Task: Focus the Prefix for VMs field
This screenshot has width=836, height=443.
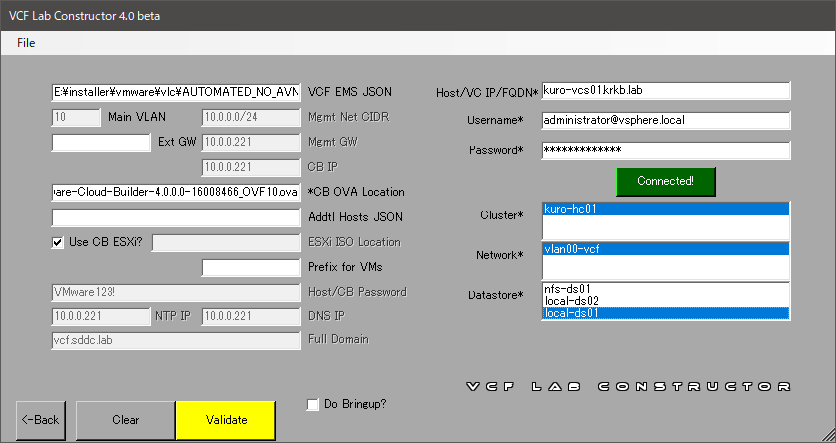Action: click(x=251, y=267)
